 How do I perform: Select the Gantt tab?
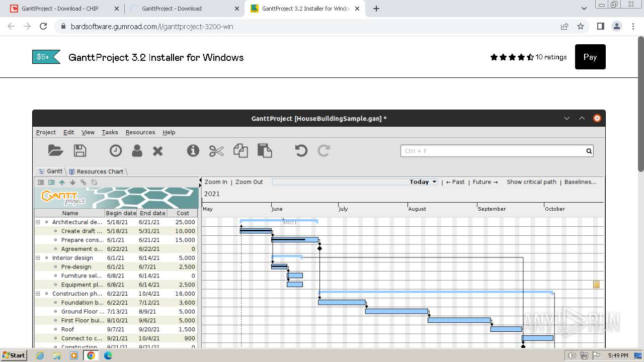tap(50, 171)
